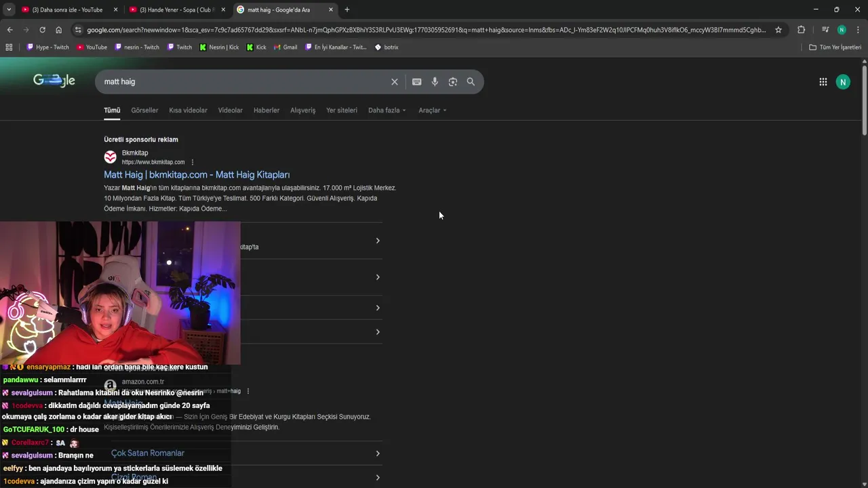
Task: View site information for google.com
Action: pos(78,30)
